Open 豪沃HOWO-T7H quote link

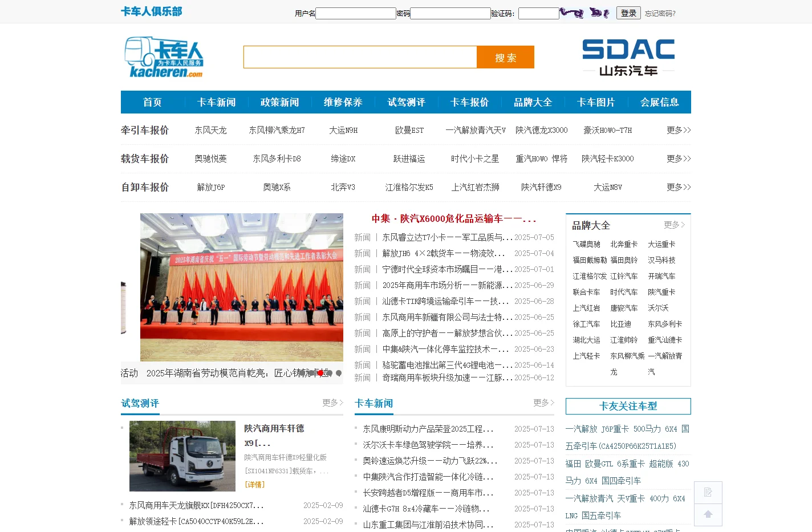click(608, 130)
